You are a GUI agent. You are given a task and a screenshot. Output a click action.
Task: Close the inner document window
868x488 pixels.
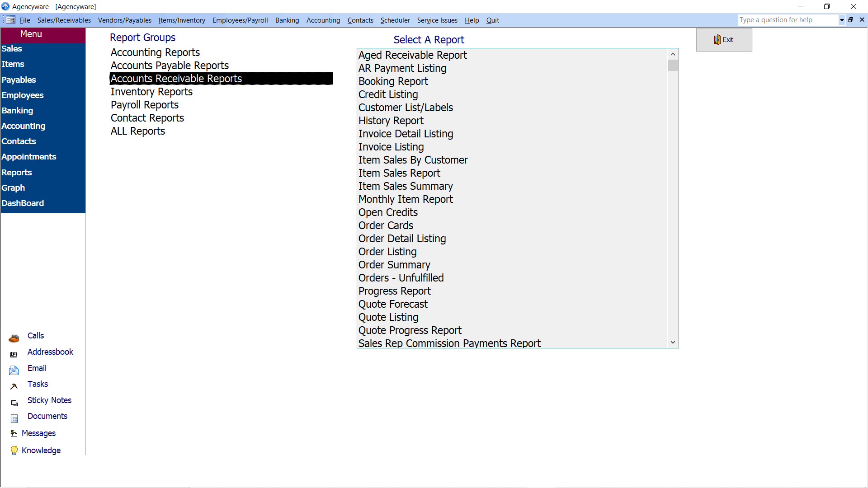(x=862, y=20)
